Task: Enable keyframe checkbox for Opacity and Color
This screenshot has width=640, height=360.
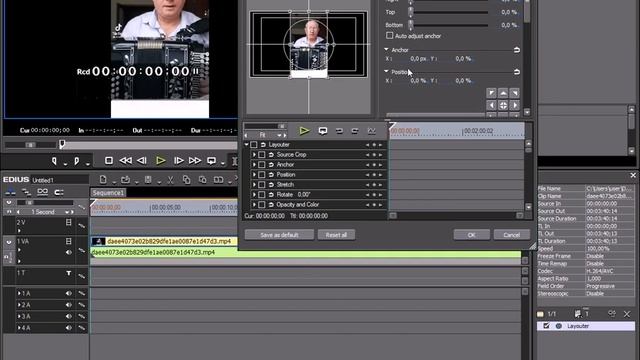Action: click(262, 204)
